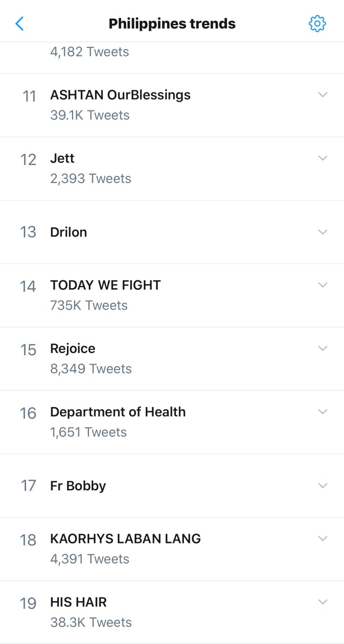Image resolution: width=344 pixels, height=644 pixels.
Task: View Department of Health trend
Action: tap(118, 412)
